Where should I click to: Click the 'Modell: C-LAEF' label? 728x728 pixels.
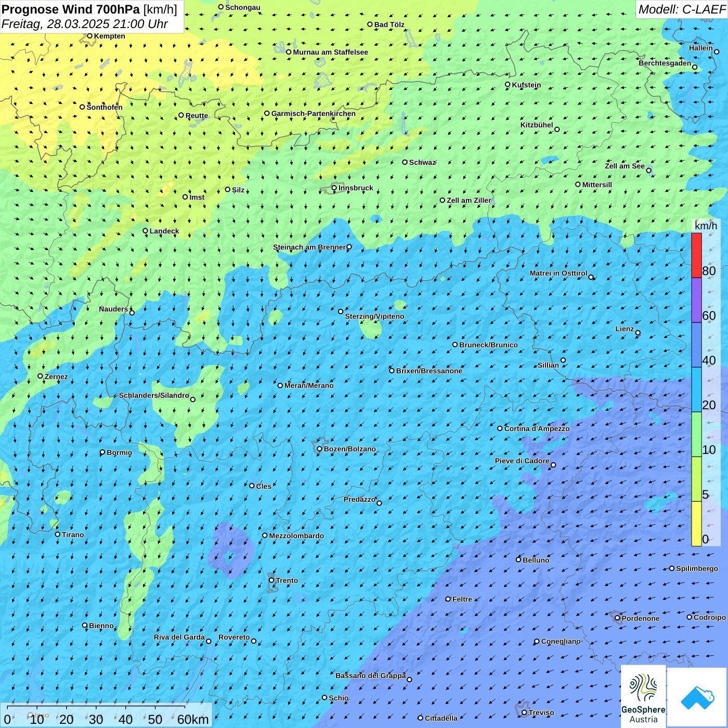tap(682, 9)
